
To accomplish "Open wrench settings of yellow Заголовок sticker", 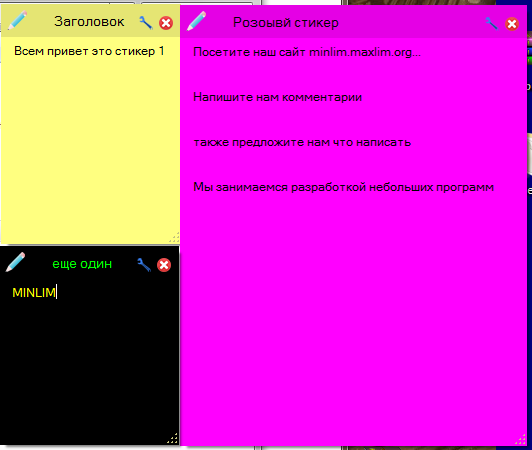I will pyautogui.click(x=146, y=23).
